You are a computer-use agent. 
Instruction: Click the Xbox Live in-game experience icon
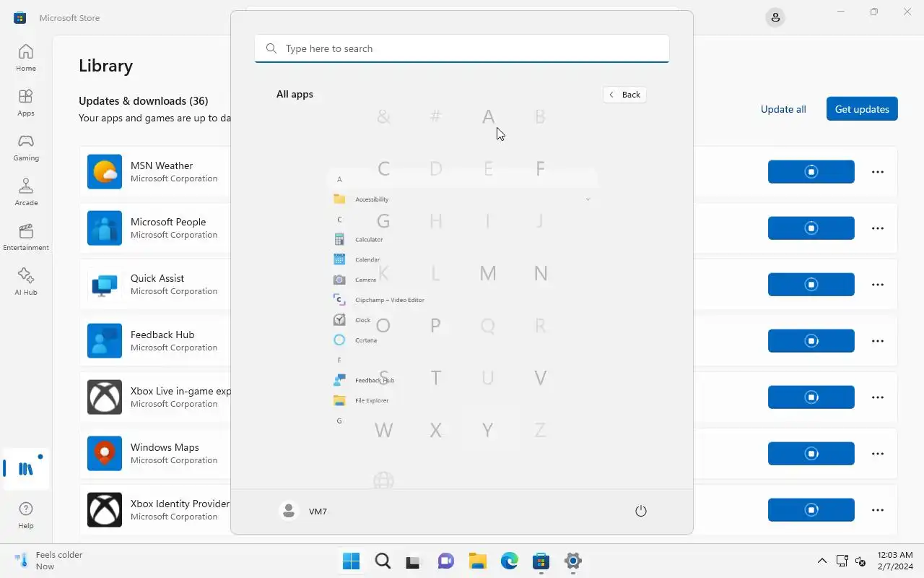tap(105, 397)
